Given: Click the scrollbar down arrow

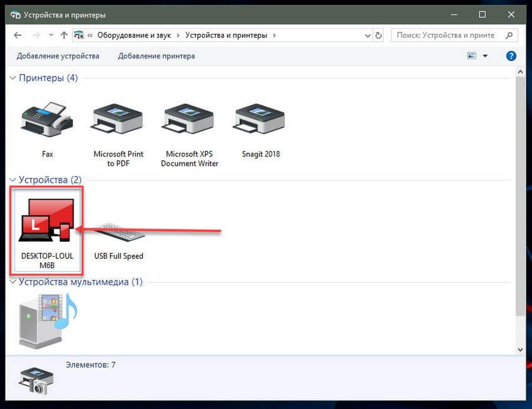Looking at the screenshot, I should coord(521,350).
